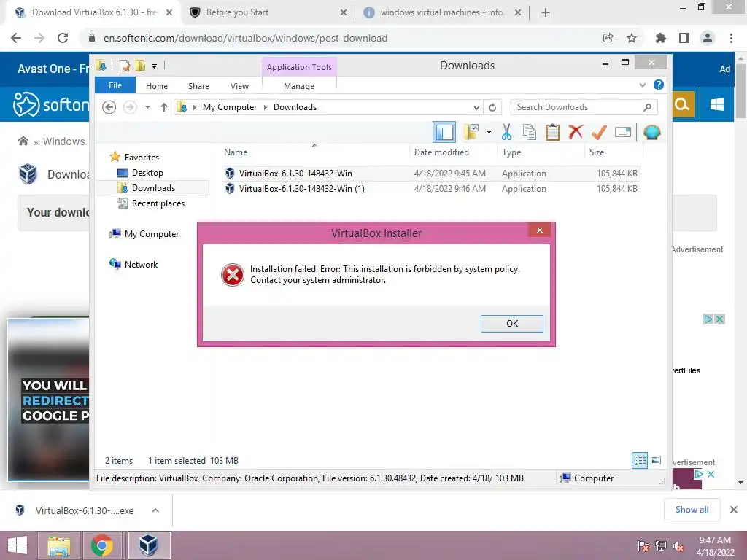Click the orange checkmark icon in toolbar

[599, 132]
